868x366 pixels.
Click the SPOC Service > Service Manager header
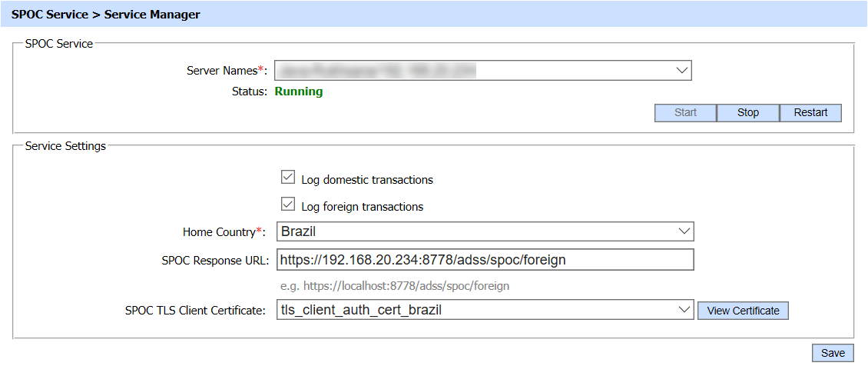(106, 15)
